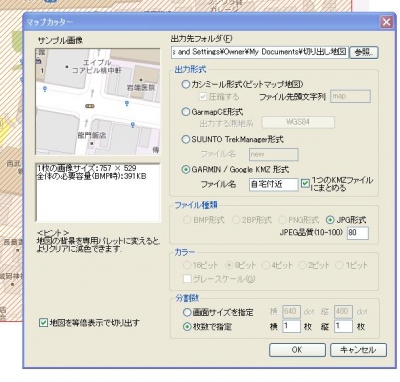Click the 岩端医院 label in preview

click(141, 88)
